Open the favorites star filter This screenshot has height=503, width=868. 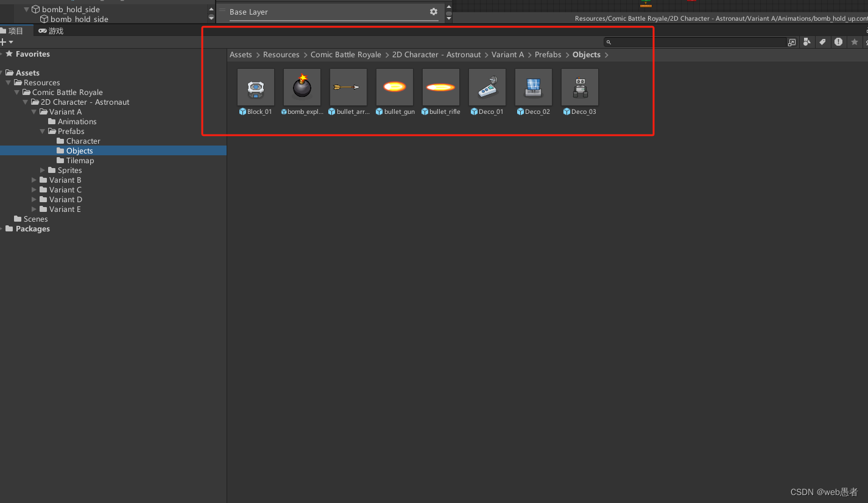(x=854, y=41)
